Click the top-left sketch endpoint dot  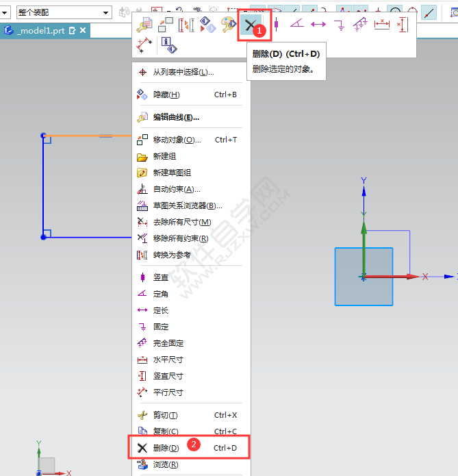point(43,136)
